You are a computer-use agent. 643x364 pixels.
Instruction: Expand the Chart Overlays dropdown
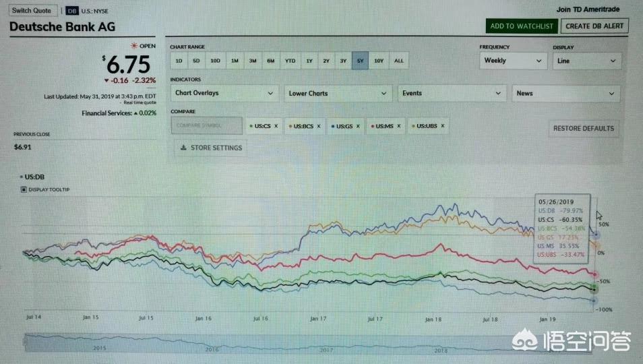[x=224, y=93]
